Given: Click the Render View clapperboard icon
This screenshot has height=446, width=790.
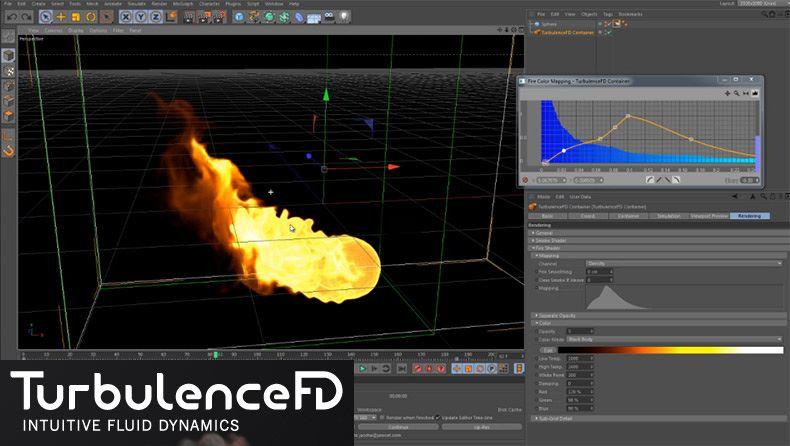Looking at the screenshot, I should 190,17.
